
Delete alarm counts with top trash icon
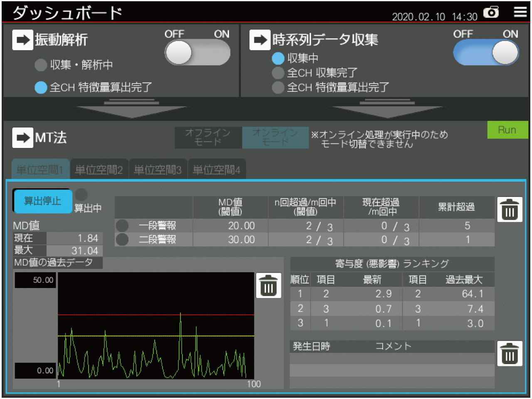click(510, 209)
